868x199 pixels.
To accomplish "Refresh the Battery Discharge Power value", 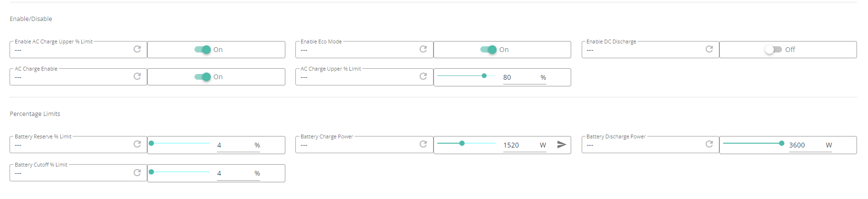I will click(709, 144).
